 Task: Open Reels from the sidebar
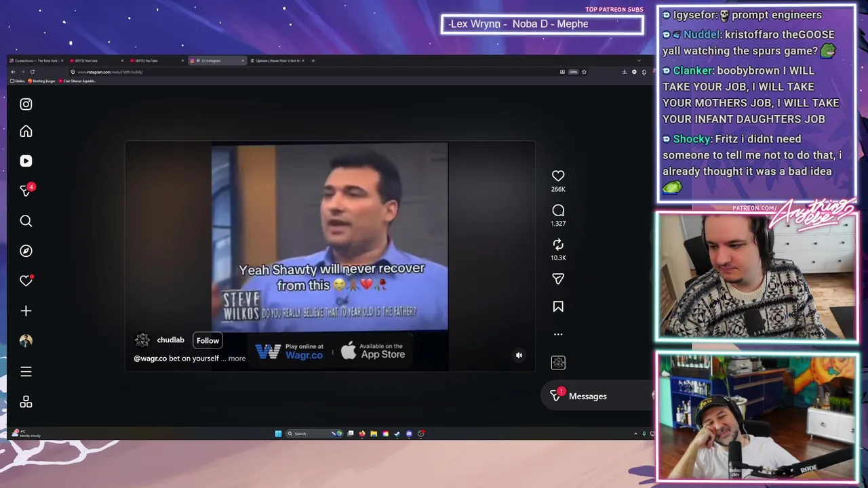[x=26, y=161]
